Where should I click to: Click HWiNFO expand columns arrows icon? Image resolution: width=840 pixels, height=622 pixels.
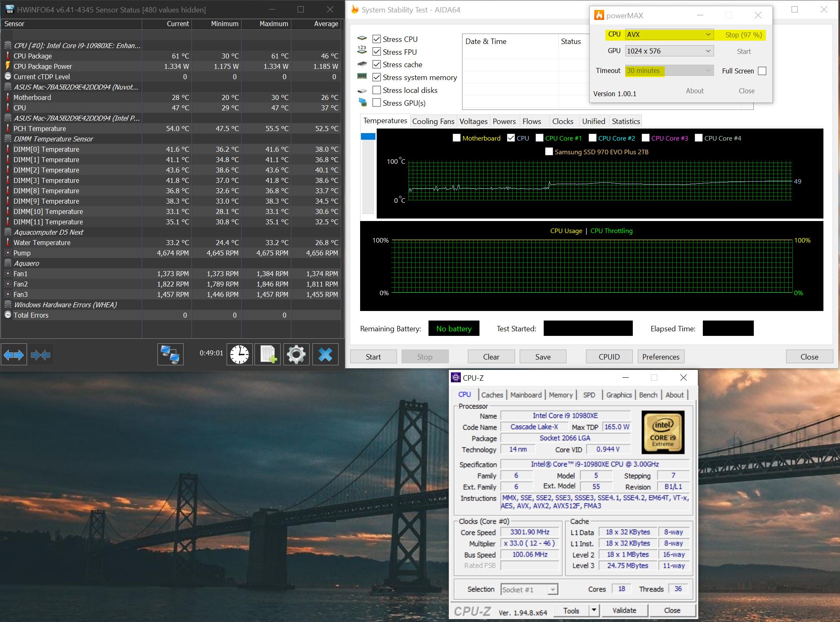(x=14, y=355)
